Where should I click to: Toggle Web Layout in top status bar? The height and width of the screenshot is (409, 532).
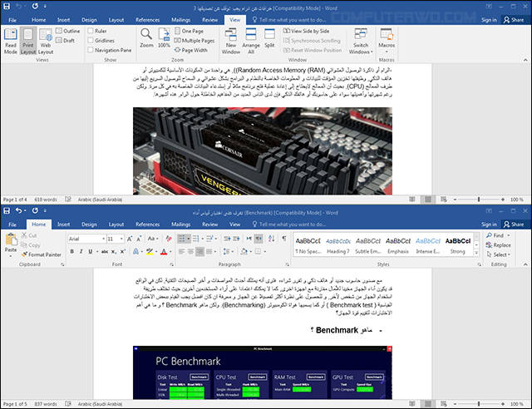[444, 200]
